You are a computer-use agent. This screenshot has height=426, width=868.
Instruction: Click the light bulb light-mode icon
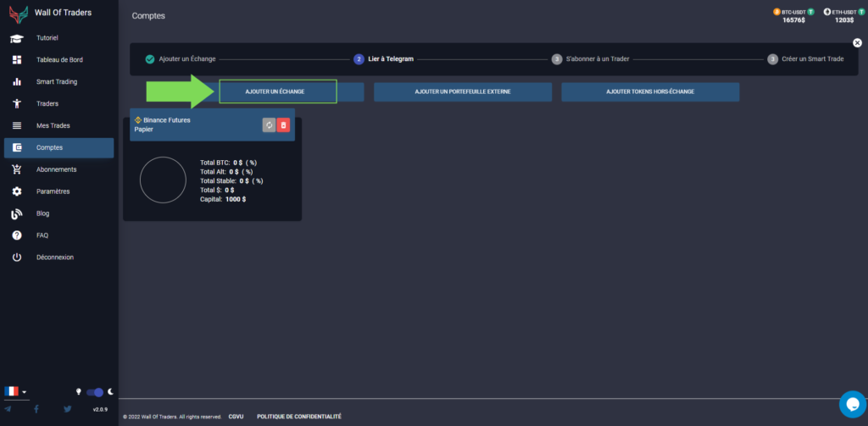click(x=79, y=391)
